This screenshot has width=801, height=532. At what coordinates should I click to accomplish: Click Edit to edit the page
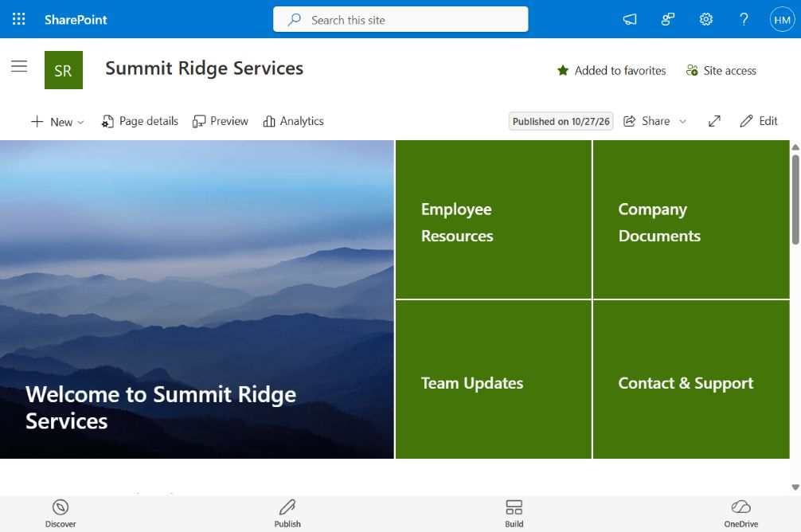click(x=759, y=121)
